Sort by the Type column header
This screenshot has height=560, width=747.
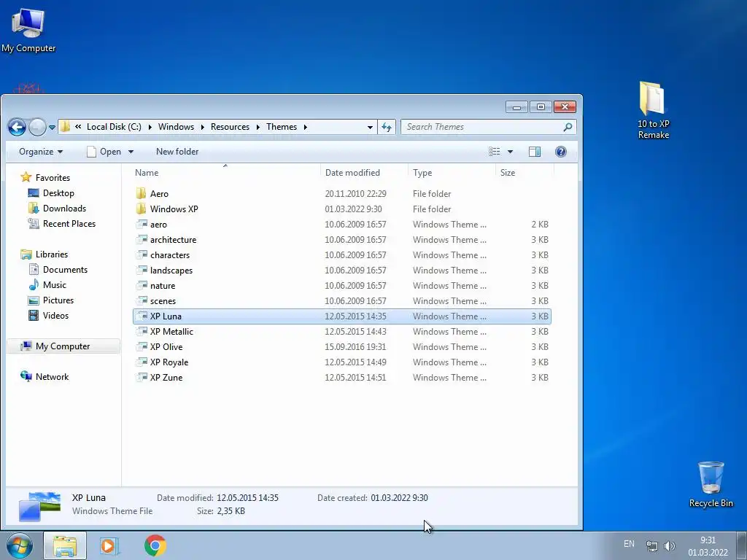[422, 173]
